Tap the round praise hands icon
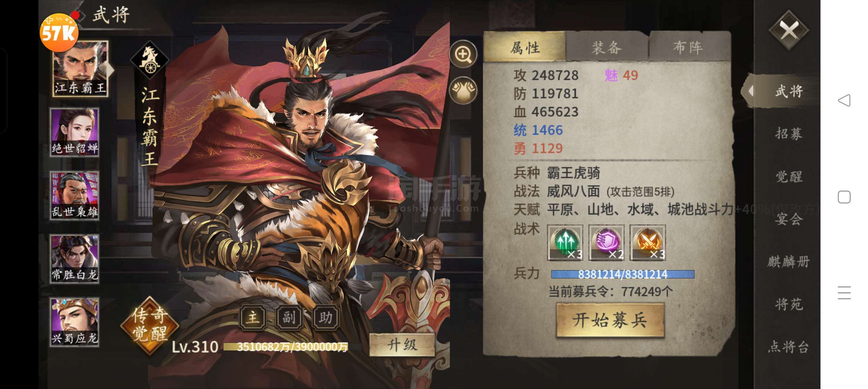Screen dimensions: 868x389 pyautogui.click(x=463, y=90)
